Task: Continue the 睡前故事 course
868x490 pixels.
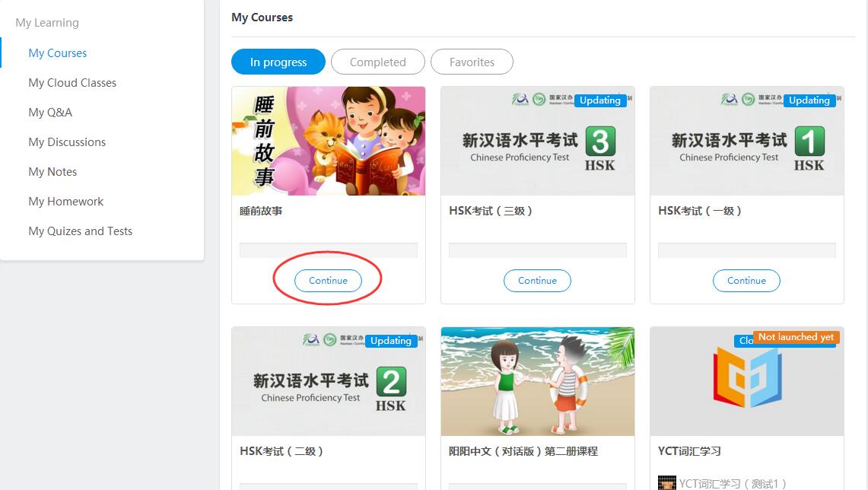Action: click(329, 281)
